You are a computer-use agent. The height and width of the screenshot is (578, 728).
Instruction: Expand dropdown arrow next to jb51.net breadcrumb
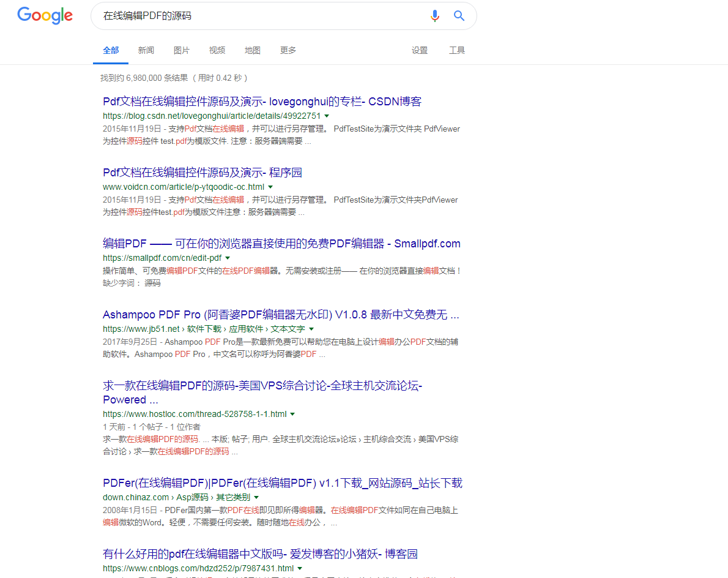pyautogui.click(x=311, y=329)
